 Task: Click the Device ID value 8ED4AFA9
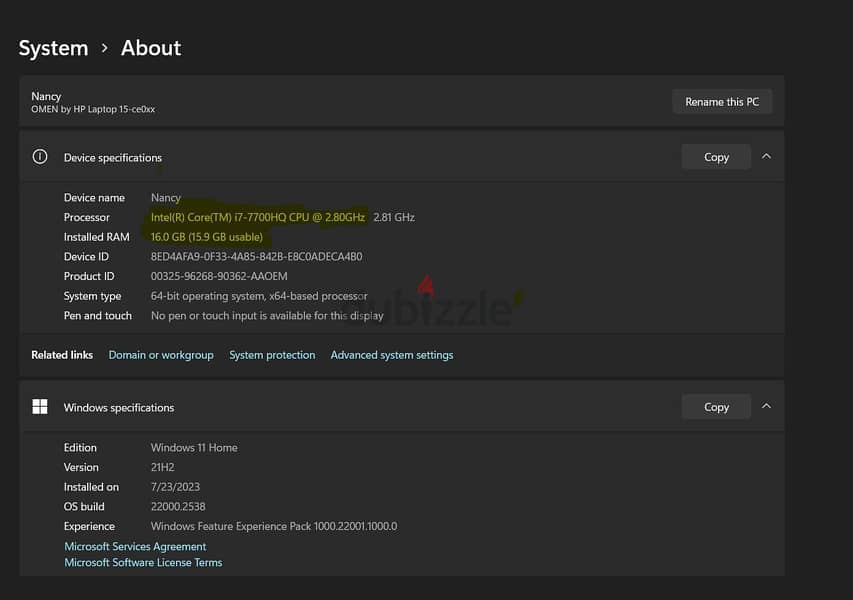pyautogui.click(x=256, y=256)
